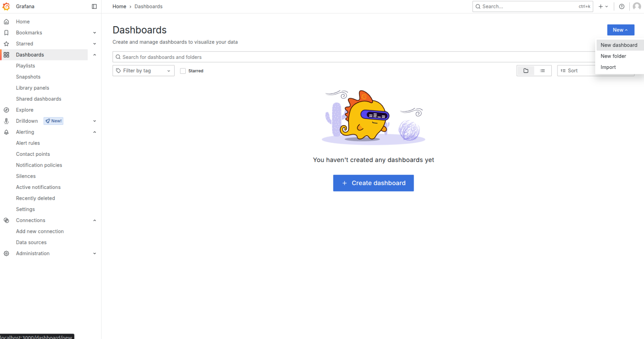Focus the top Search field

(x=533, y=7)
